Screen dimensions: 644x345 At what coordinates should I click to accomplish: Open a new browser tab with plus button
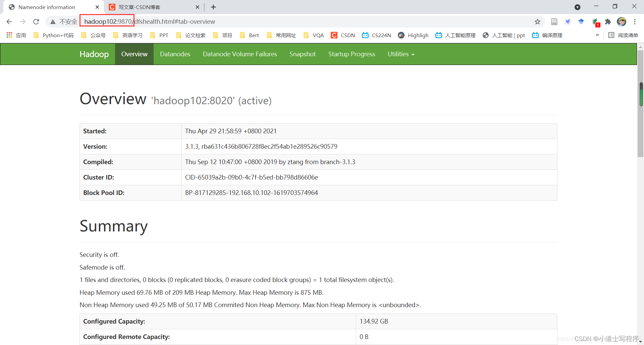click(213, 7)
